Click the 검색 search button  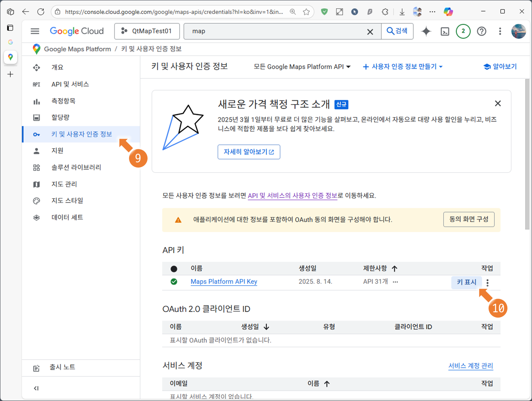pyautogui.click(x=397, y=31)
